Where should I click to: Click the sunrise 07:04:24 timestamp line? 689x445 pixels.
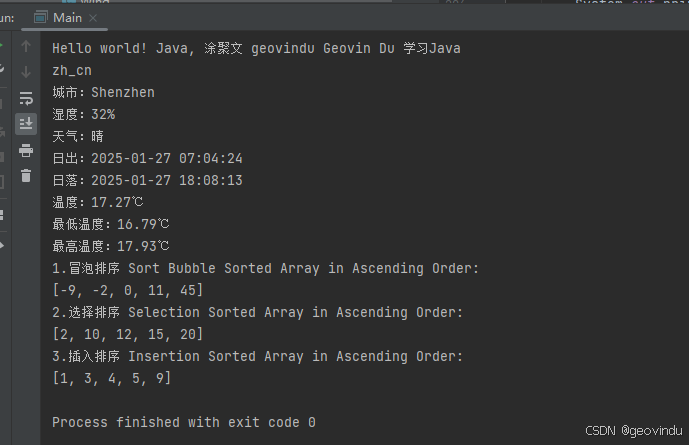pyautogui.click(x=147, y=158)
